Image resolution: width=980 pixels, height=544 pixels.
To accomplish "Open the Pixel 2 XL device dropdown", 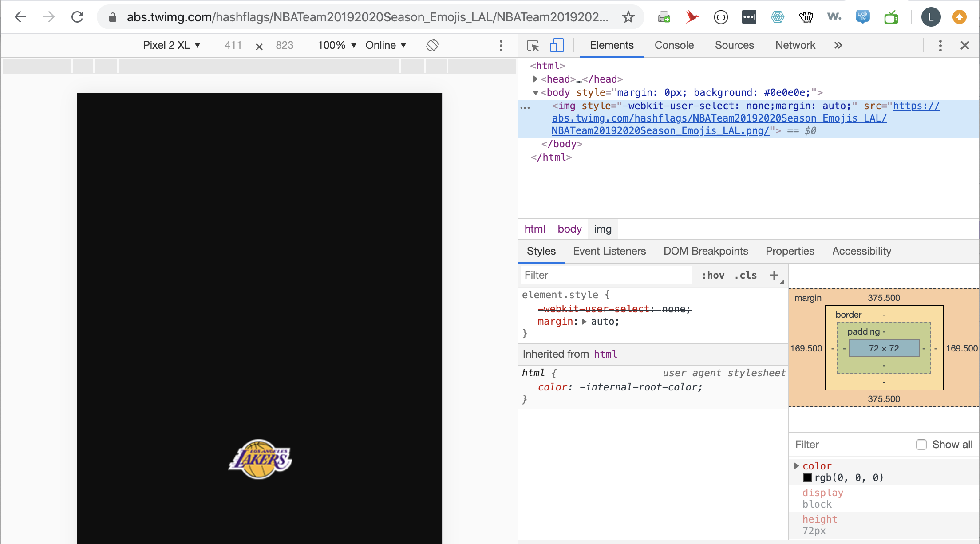I will [171, 45].
